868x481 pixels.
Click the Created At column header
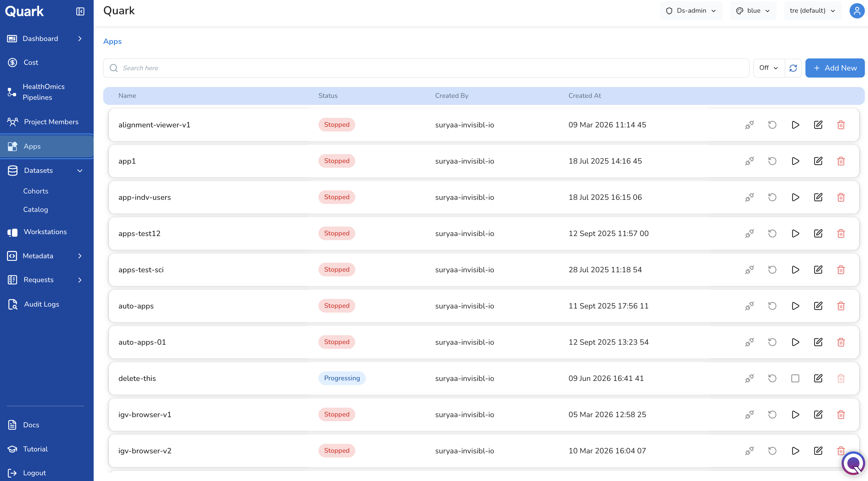584,96
